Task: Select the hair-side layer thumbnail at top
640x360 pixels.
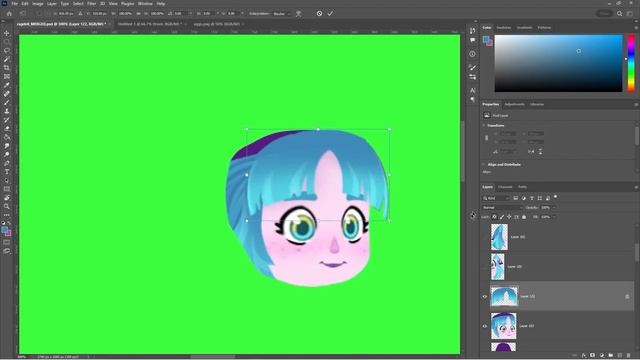Action: [x=499, y=237]
